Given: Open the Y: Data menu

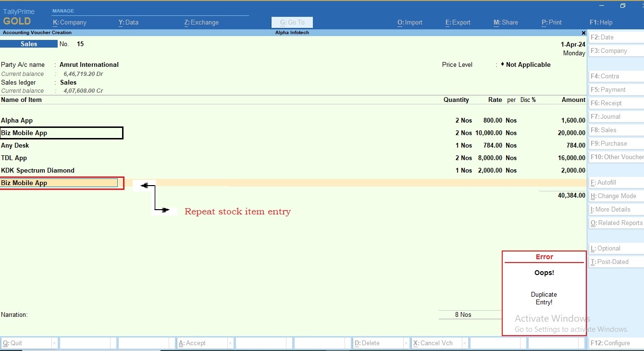Looking at the screenshot, I should tap(128, 22).
